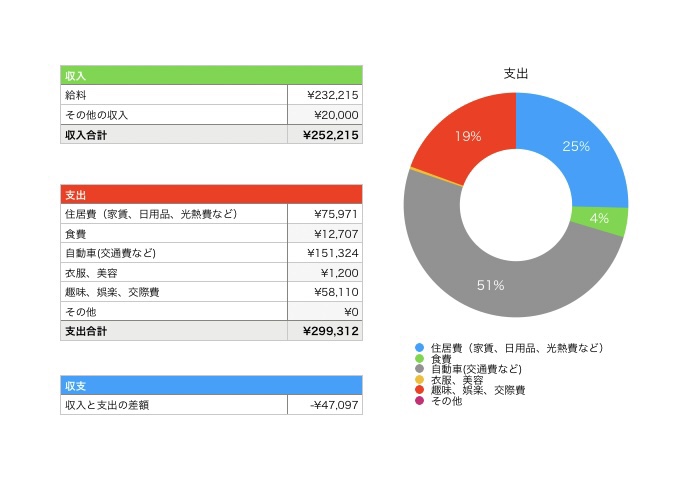693x495 pixels.
Task: Select the ¥0 other expense cell
Action: [325, 312]
